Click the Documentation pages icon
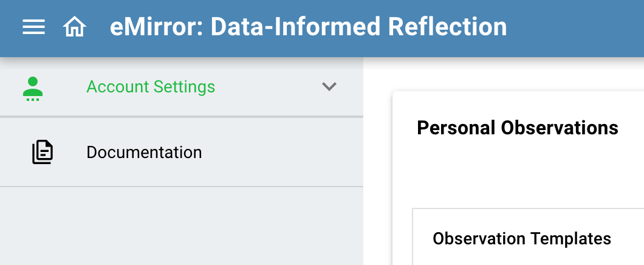644x265 pixels. tap(43, 152)
